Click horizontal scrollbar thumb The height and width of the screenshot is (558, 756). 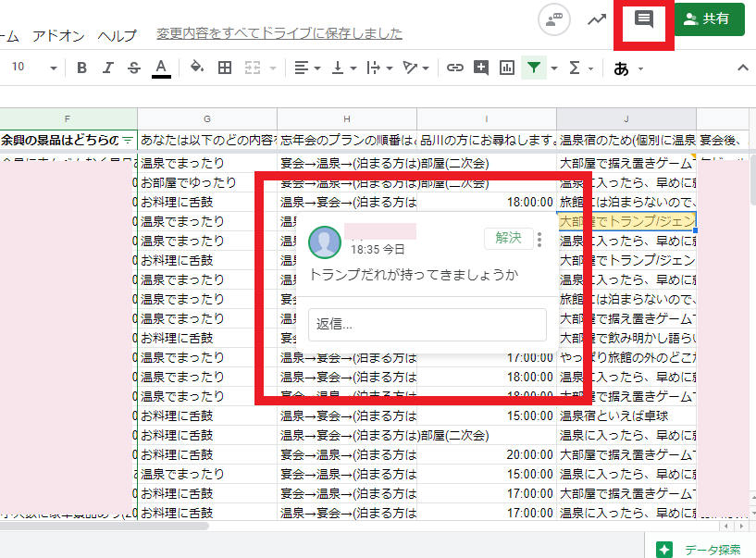pyautogui.click(x=105, y=527)
